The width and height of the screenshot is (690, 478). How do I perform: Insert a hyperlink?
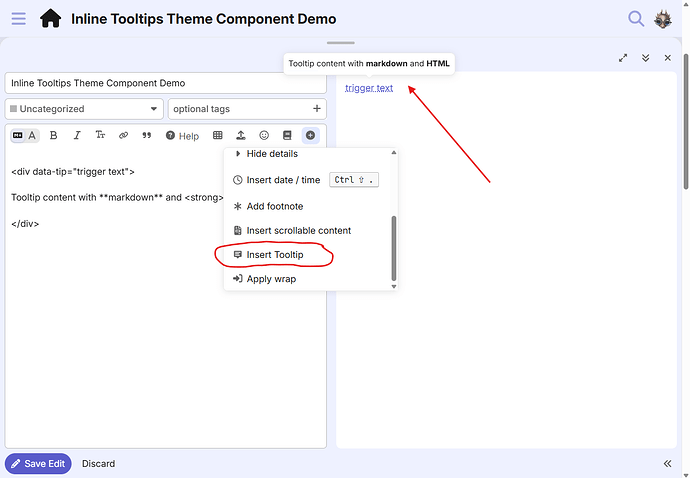pos(124,136)
